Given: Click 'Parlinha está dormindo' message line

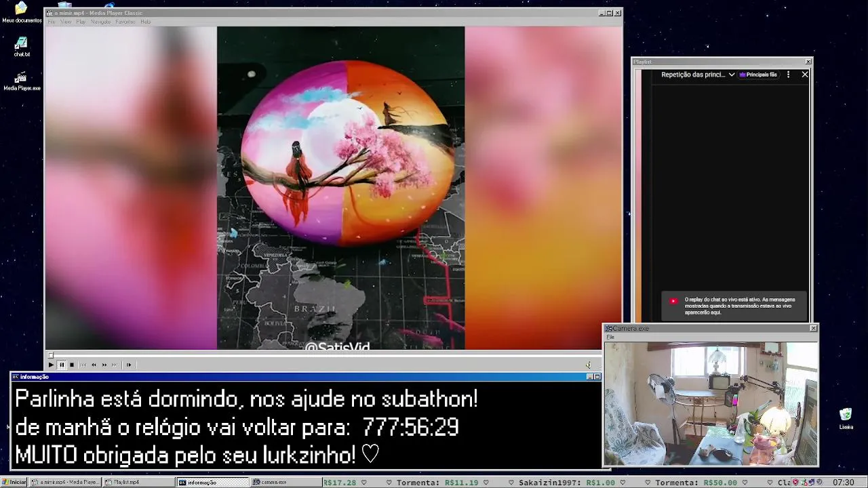Looking at the screenshot, I should coord(246,399).
